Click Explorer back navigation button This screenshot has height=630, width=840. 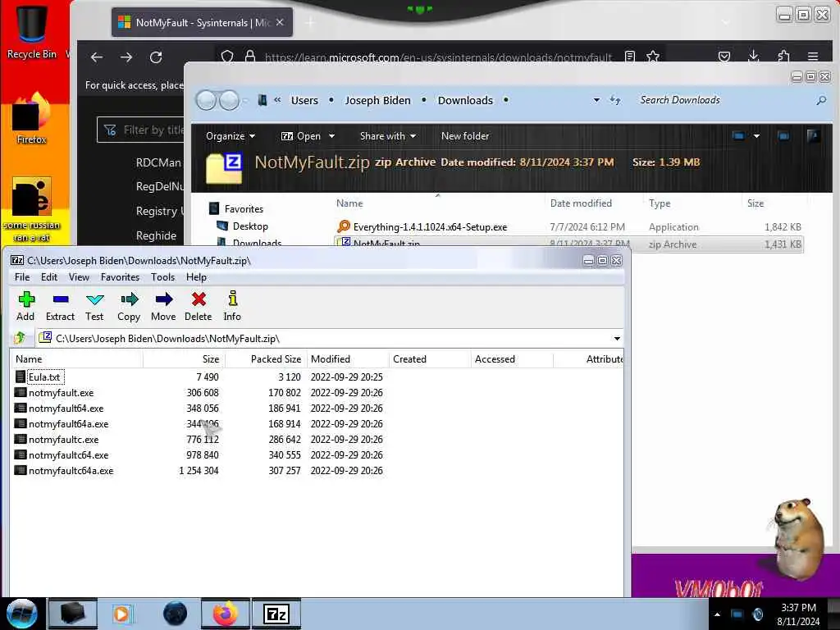(x=206, y=100)
